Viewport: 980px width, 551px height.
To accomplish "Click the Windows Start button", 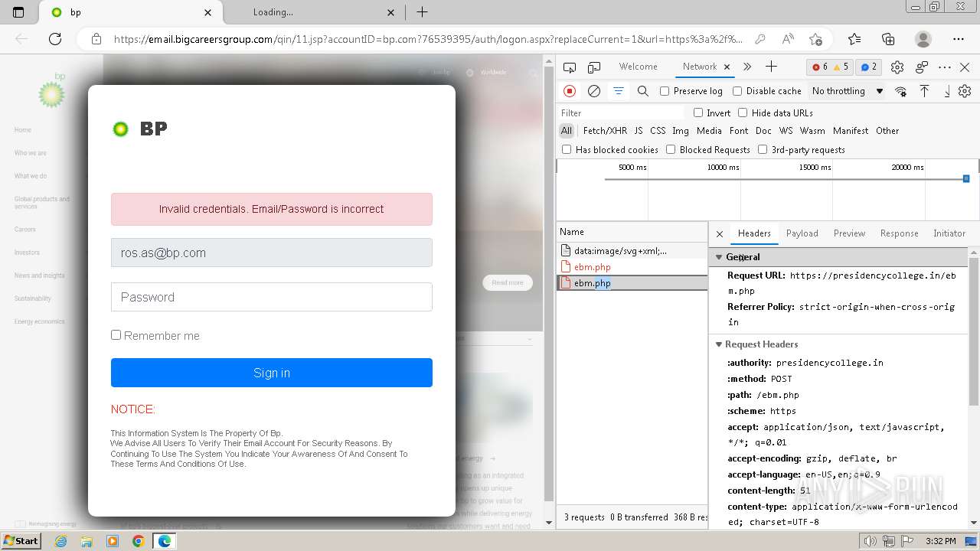I will point(21,541).
